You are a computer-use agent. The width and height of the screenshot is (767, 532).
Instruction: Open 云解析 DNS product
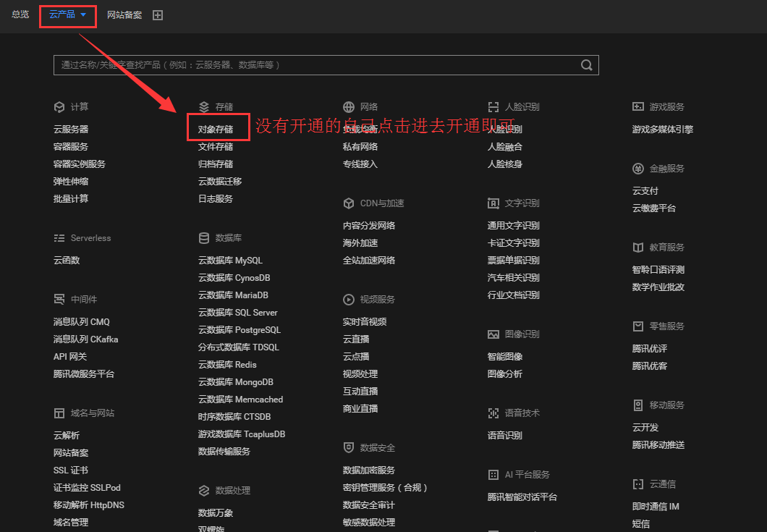(x=67, y=436)
